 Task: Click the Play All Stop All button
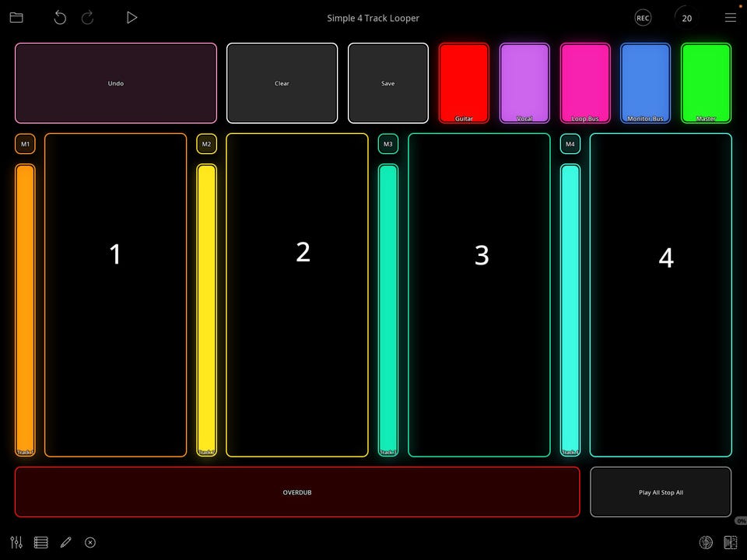pyautogui.click(x=661, y=492)
